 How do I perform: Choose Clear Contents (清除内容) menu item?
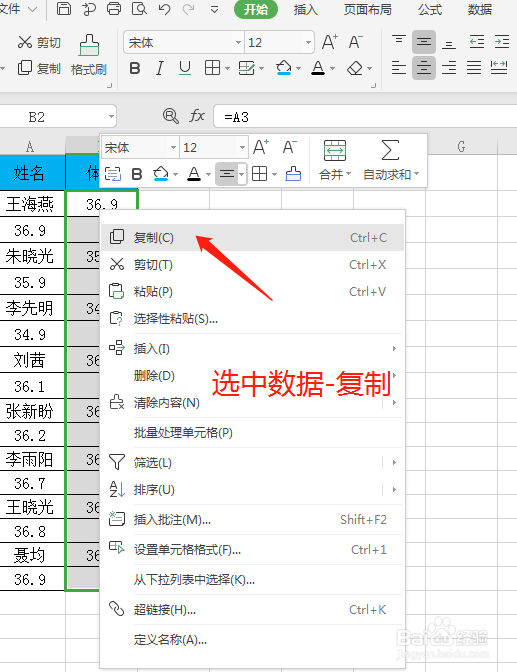(x=252, y=402)
